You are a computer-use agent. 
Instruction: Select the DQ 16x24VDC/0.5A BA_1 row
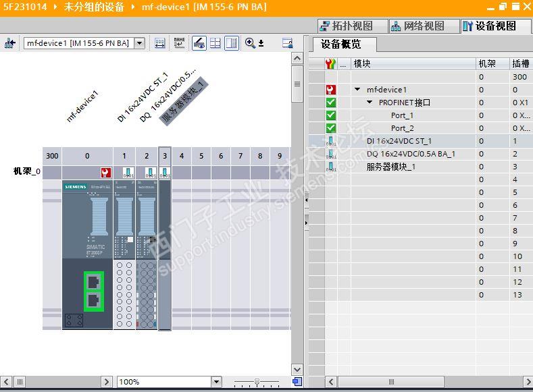coord(420,154)
